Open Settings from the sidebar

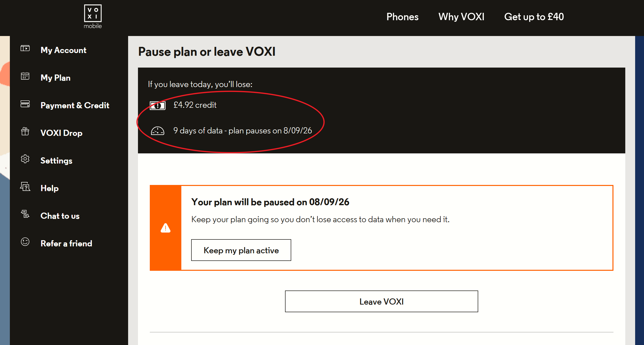click(56, 161)
